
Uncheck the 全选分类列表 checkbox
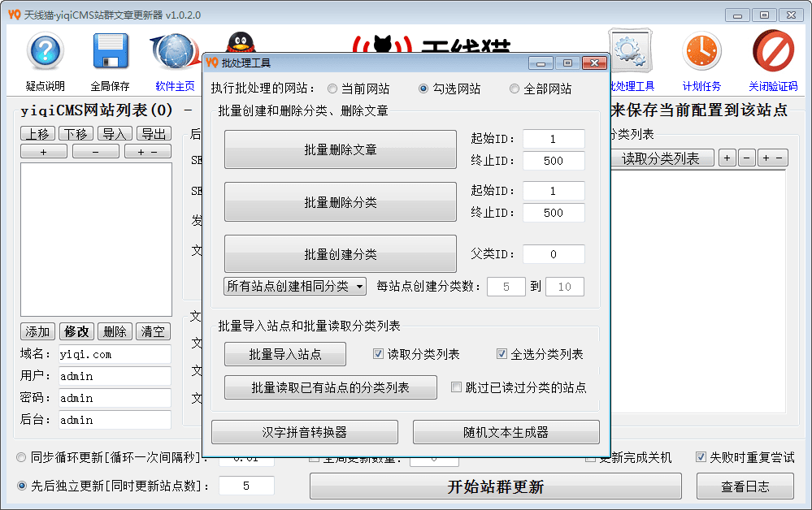pos(502,354)
